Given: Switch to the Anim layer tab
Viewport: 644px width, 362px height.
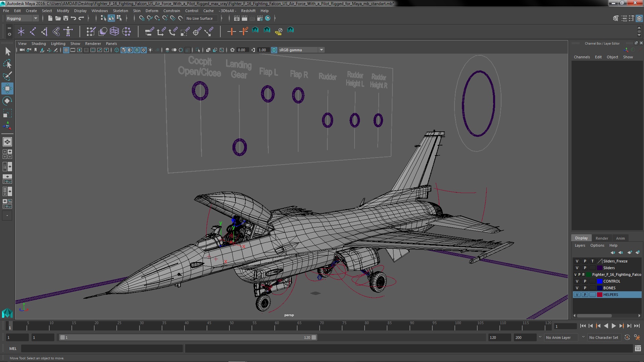Looking at the screenshot, I should 620,238.
